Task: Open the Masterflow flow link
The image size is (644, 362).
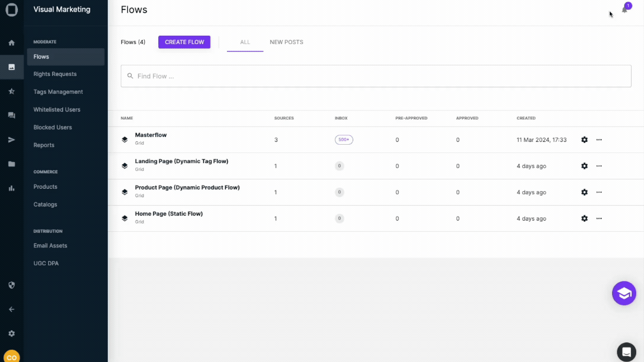Action: pyautogui.click(x=151, y=135)
